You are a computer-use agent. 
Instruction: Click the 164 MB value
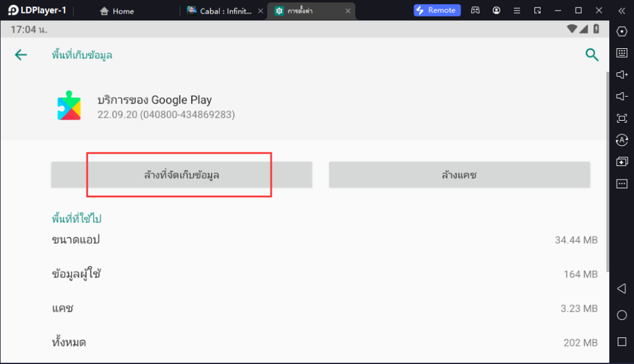pos(581,274)
